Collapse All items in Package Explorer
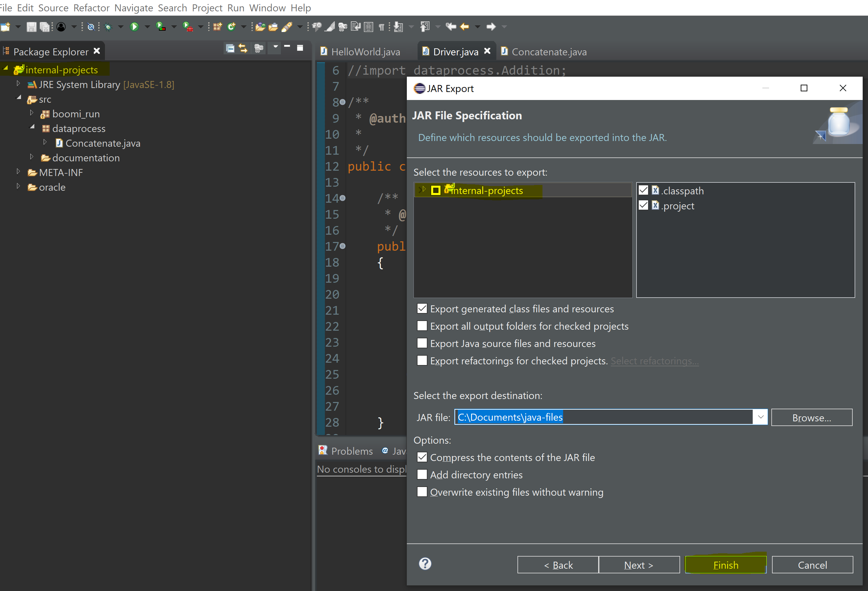This screenshot has height=591, width=868. point(230,49)
